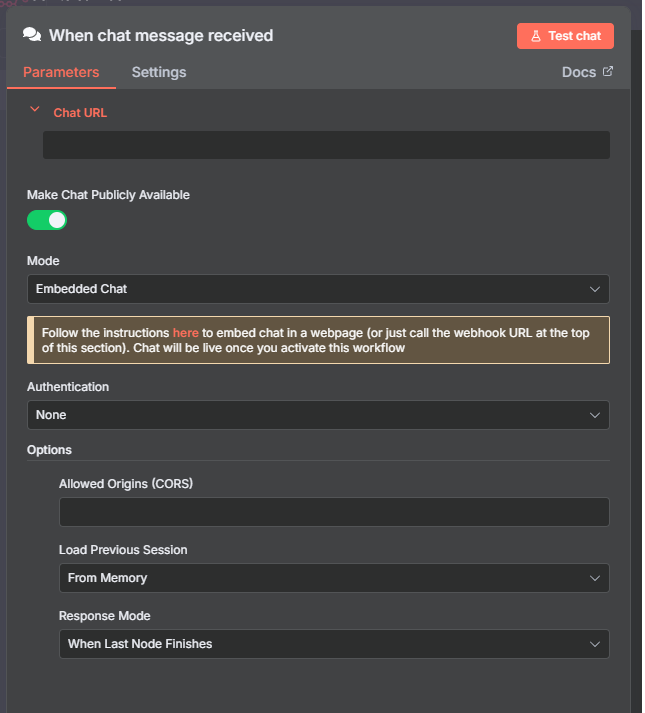Click the chevron arrow in Response Mode field
The image size is (645, 713).
(x=595, y=644)
